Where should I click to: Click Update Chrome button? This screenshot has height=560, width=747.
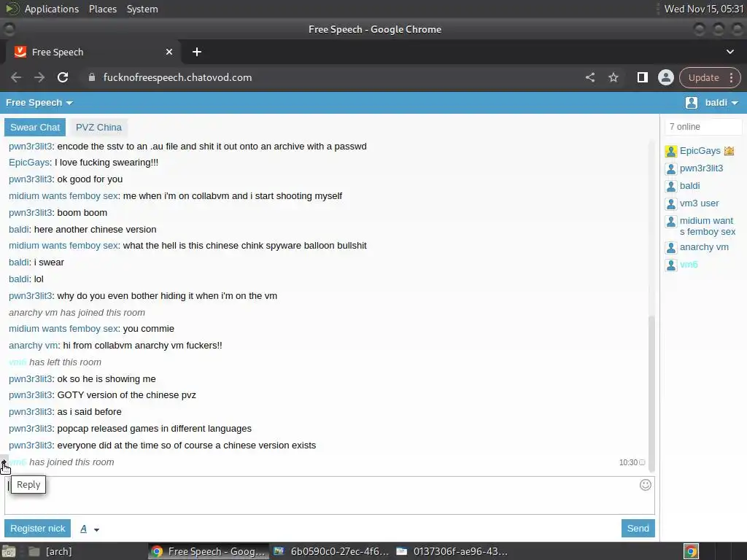point(703,77)
